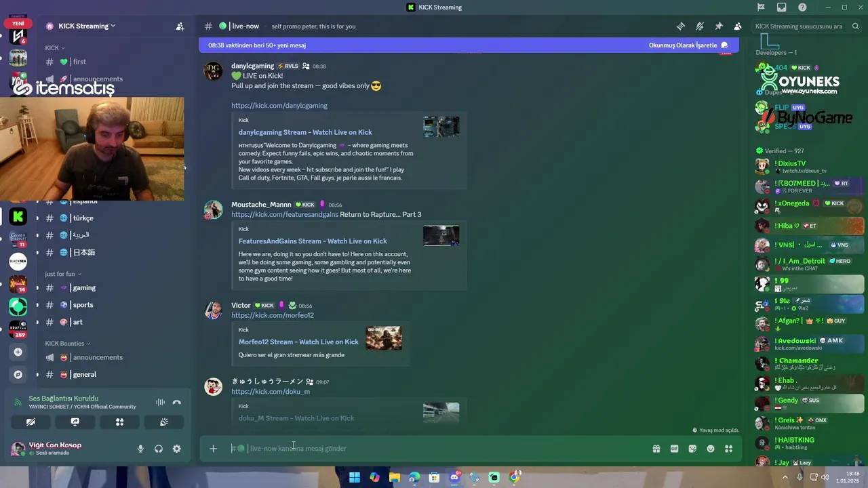
Task: Toggle the member list icon
Action: (x=738, y=26)
